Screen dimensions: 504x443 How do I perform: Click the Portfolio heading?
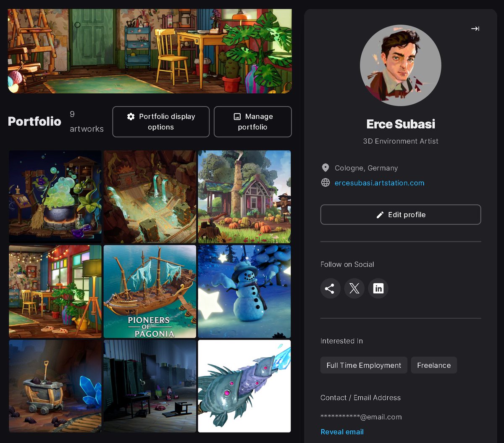pyautogui.click(x=34, y=121)
